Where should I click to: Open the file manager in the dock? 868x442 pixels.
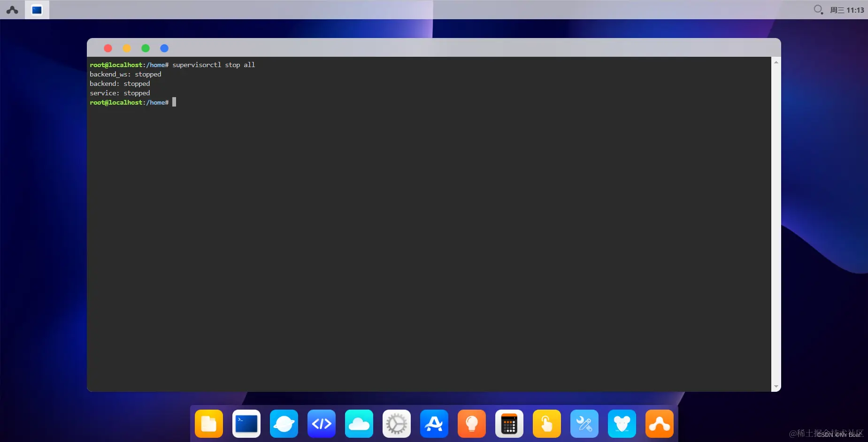[209, 424]
